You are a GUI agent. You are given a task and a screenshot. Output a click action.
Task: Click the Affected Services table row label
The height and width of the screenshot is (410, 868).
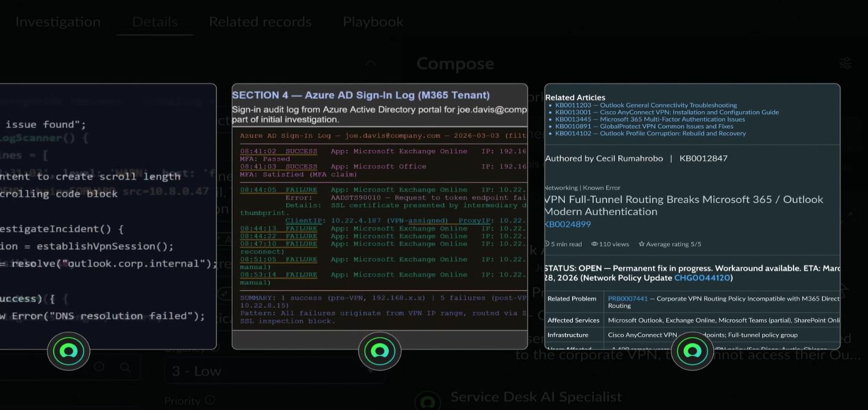(573, 321)
